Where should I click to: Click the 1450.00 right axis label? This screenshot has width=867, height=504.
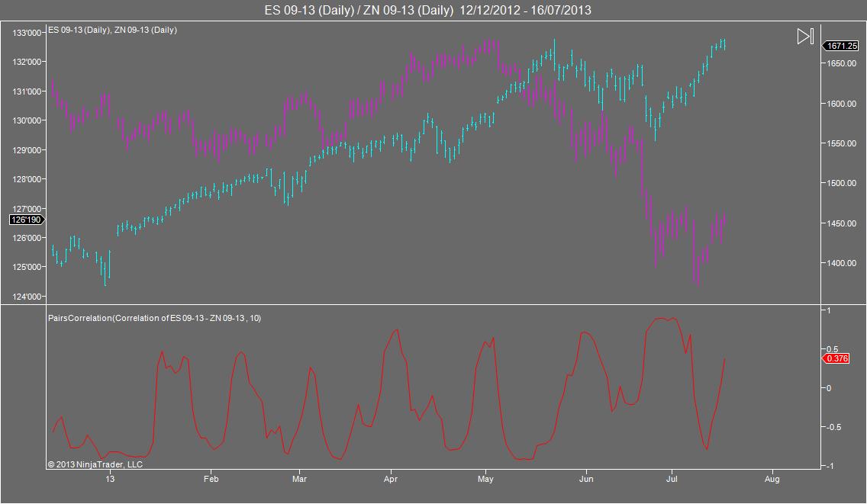(841, 224)
